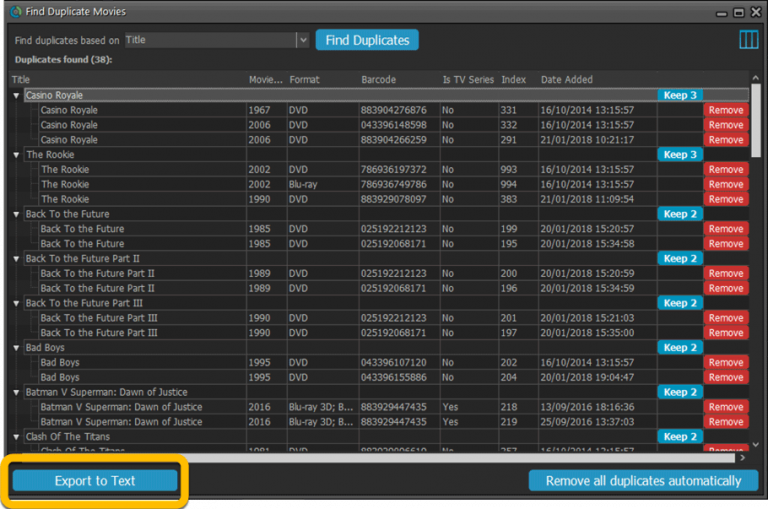The width and height of the screenshot is (768, 509).
Task: Click Keep 2 for Batman V Superman
Action: pos(680,392)
